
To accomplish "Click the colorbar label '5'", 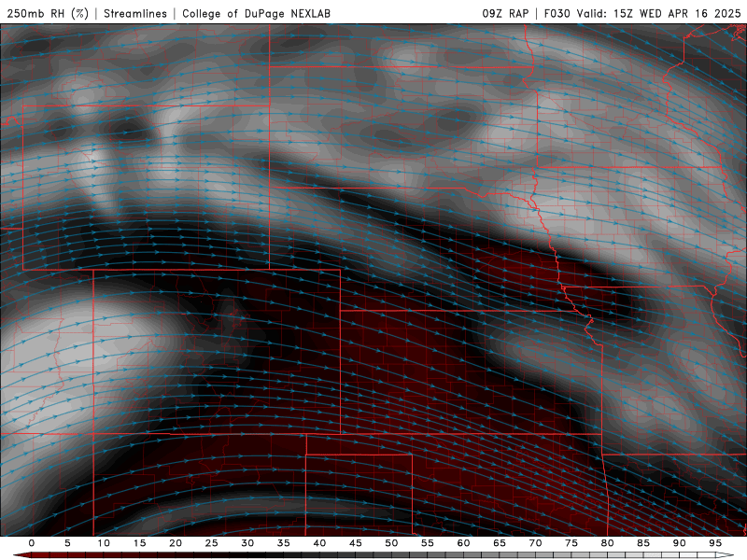I will point(67,543).
